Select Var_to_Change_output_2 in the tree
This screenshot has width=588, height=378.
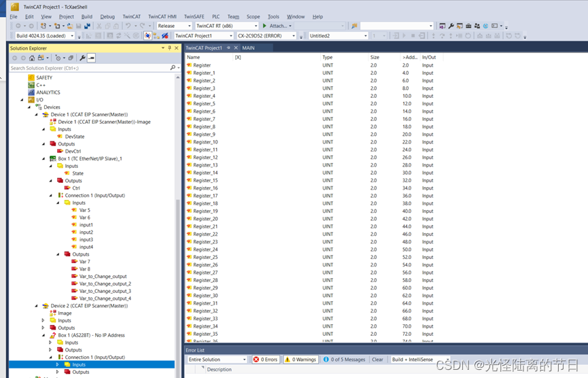point(105,283)
